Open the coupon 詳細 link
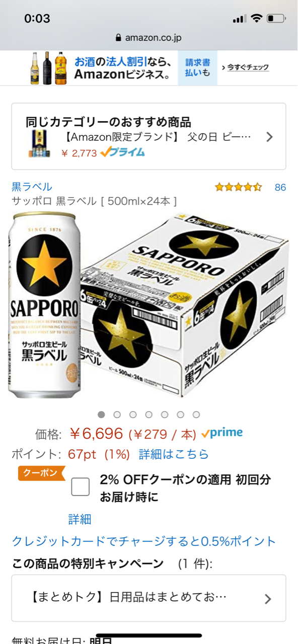The height and width of the screenshot is (644, 298). [80, 519]
